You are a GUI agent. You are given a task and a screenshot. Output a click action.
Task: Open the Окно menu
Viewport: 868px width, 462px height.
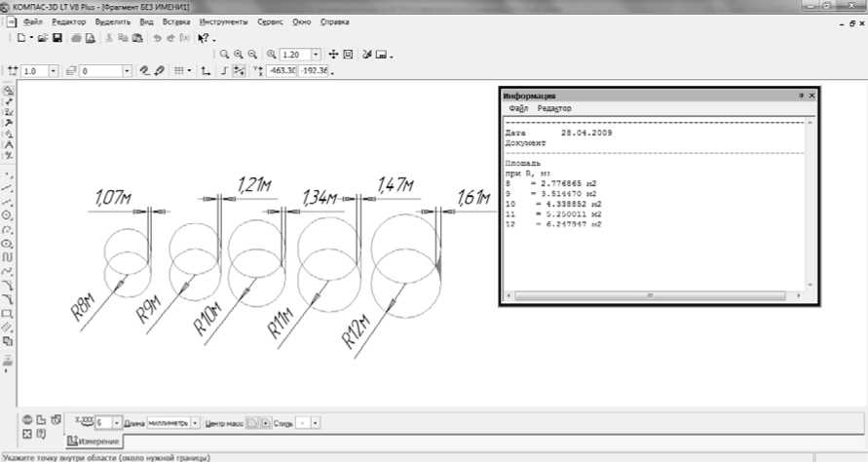[x=301, y=22]
